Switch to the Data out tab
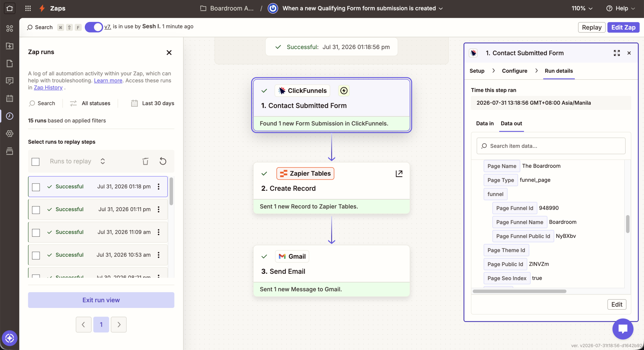The image size is (644, 350). pyautogui.click(x=511, y=123)
